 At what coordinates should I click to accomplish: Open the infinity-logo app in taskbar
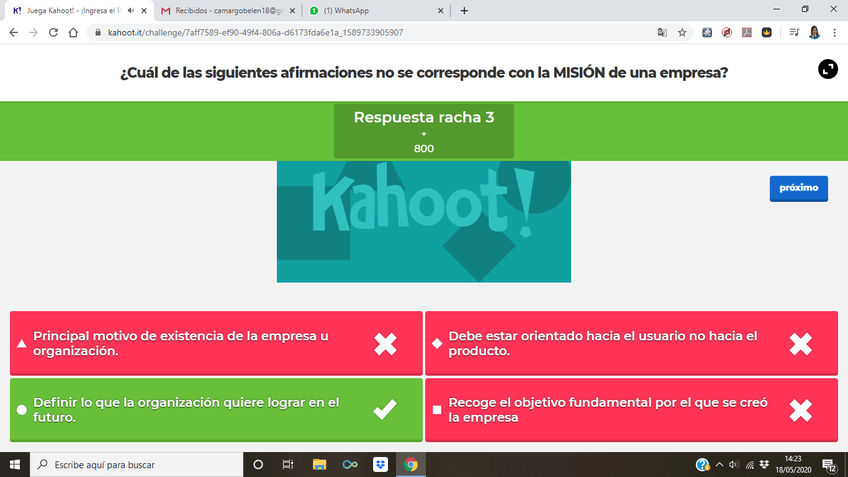350,465
